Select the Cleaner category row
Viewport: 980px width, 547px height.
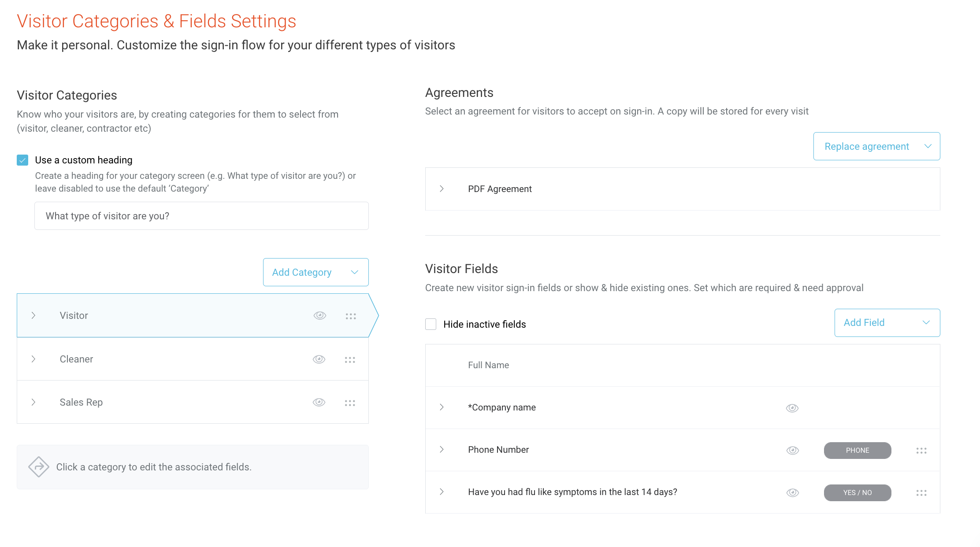pos(176,359)
